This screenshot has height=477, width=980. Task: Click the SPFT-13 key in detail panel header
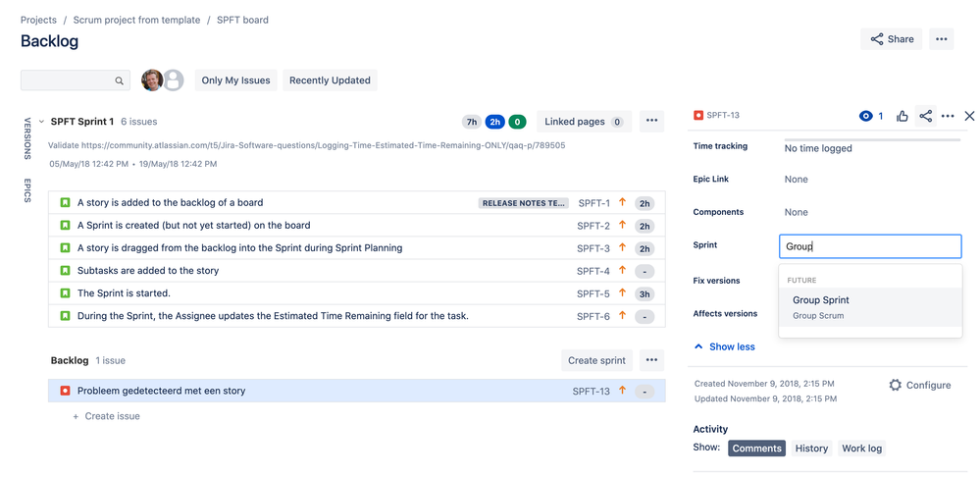(723, 116)
